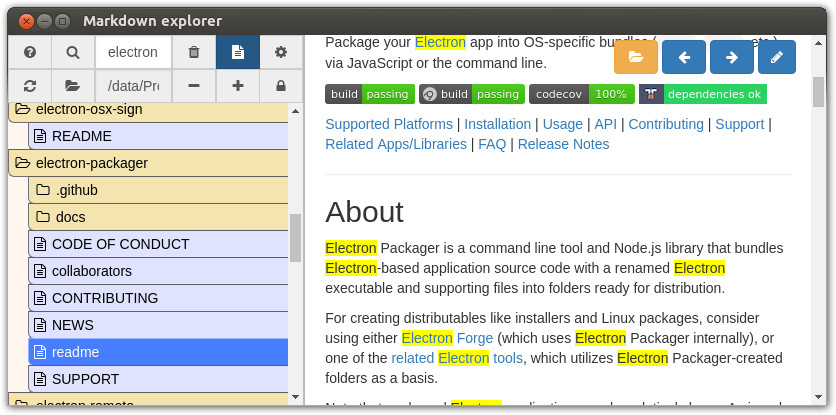Click the search magnifier icon
This screenshot has width=836, height=415.
pyautogui.click(x=73, y=52)
